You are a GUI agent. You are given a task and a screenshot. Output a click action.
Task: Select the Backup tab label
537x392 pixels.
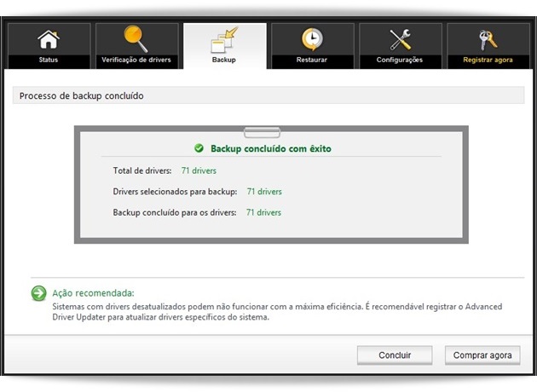tap(224, 60)
